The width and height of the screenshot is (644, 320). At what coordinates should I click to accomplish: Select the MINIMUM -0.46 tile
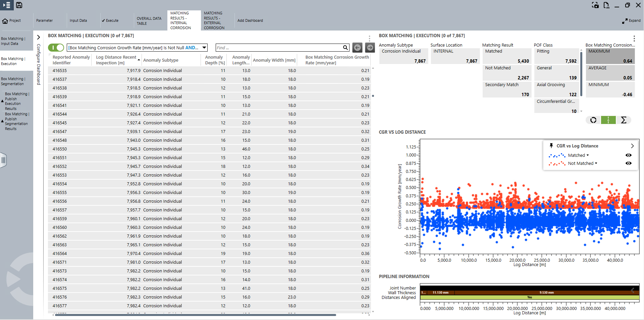tap(610, 89)
